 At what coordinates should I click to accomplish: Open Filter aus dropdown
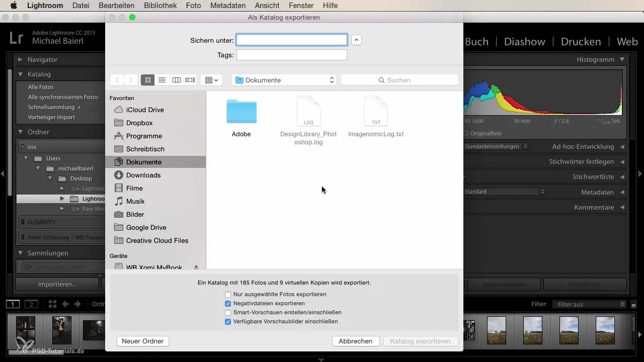pyautogui.click(x=589, y=304)
